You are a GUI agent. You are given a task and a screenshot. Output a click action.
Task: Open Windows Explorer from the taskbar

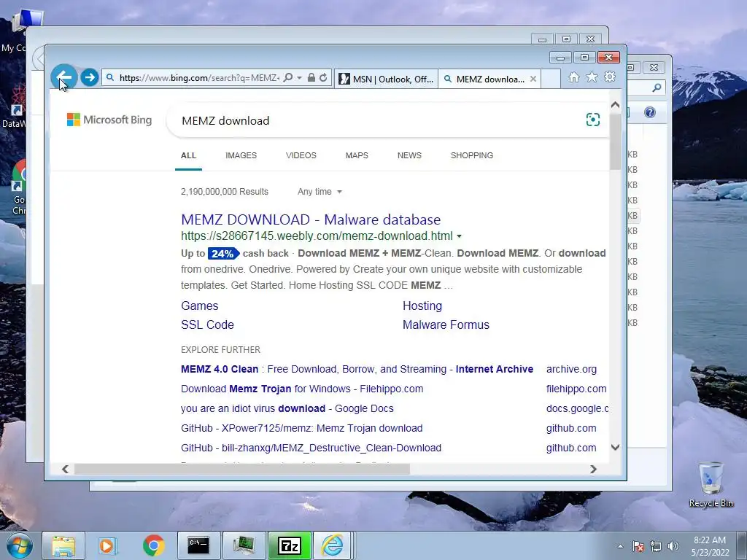63,545
